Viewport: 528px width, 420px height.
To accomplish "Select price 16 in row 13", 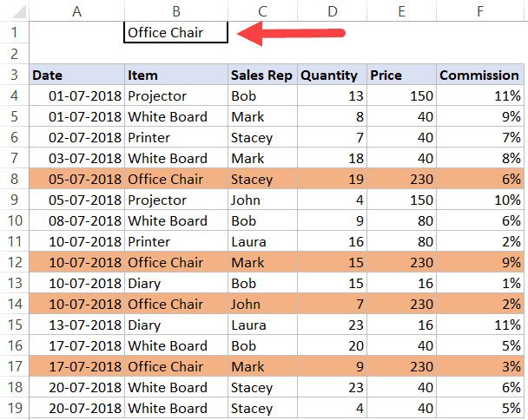I will (x=401, y=284).
